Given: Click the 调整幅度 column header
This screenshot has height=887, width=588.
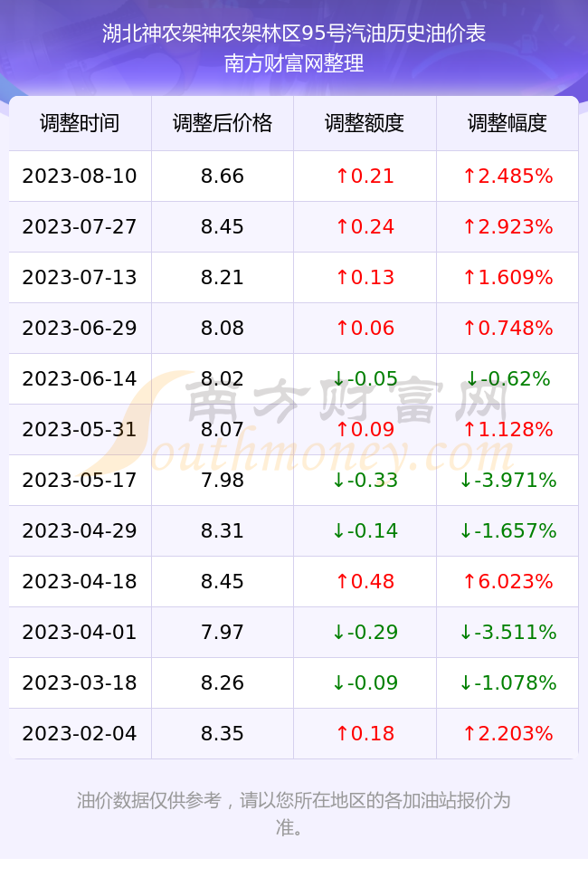Looking at the screenshot, I should tap(507, 123).
